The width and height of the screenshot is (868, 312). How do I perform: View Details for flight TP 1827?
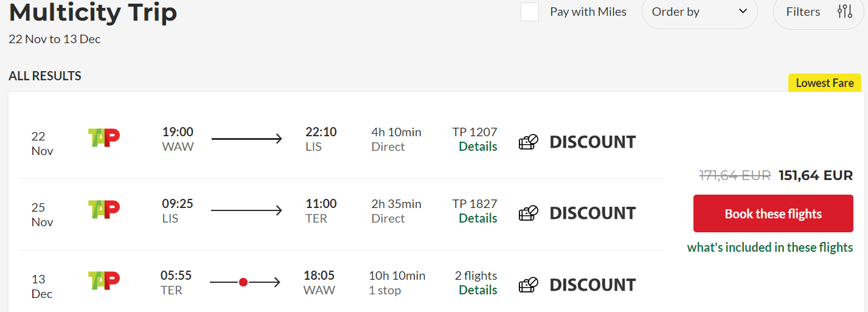(x=478, y=218)
